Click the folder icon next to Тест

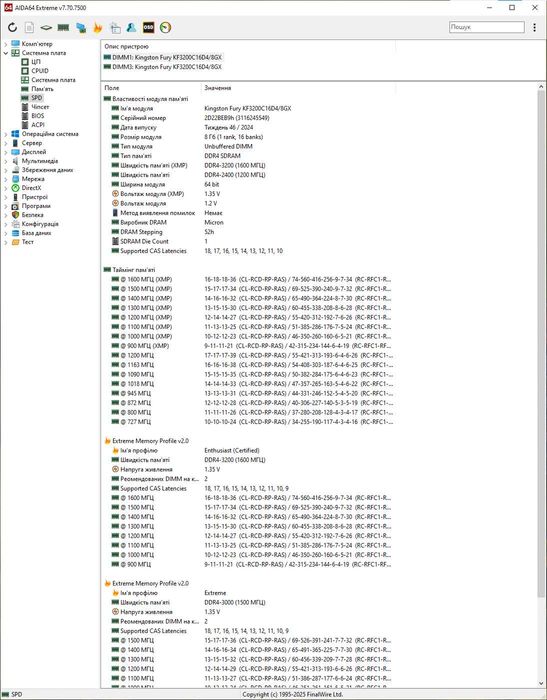coord(16,242)
